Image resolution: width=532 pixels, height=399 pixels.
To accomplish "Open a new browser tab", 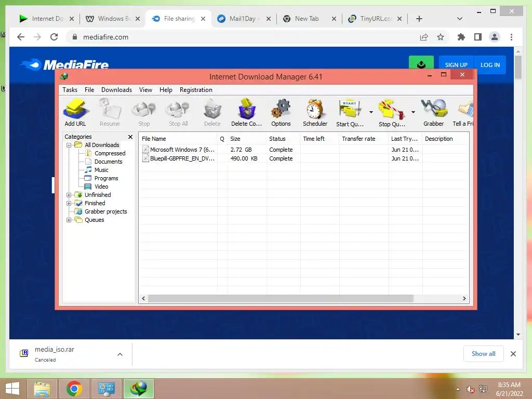I will tap(419, 19).
